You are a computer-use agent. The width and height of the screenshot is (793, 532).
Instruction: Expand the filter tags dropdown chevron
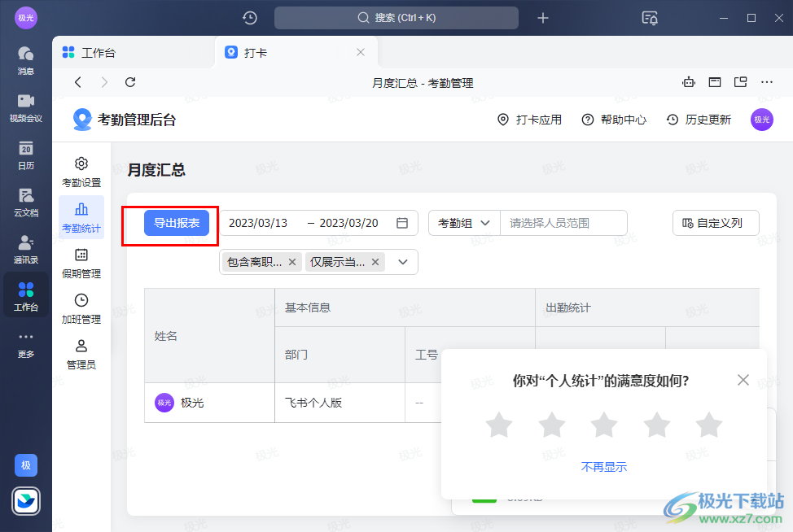403,262
